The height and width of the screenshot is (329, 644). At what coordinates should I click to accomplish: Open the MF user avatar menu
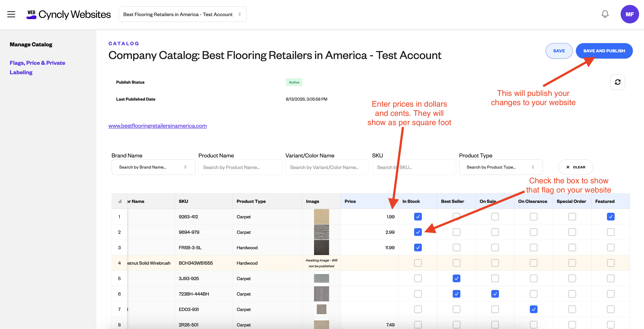[629, 14]
